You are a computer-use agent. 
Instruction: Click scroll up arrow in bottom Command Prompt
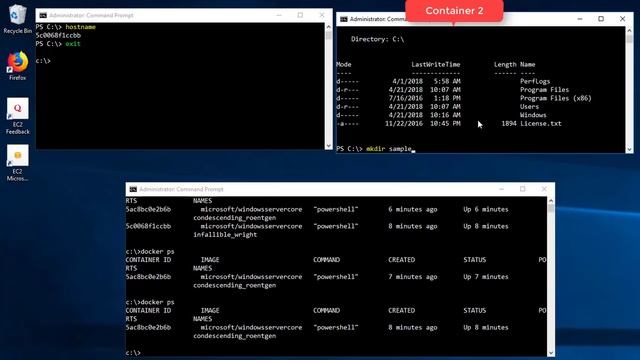click(551, 201)
